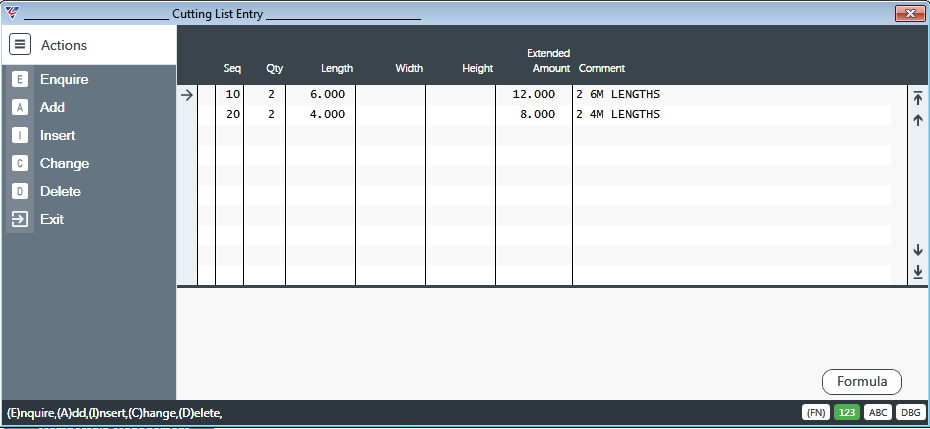Close the Cutting List Entry window
The height and width of the screenshot is (429, 930).
[x=910, y=13]
